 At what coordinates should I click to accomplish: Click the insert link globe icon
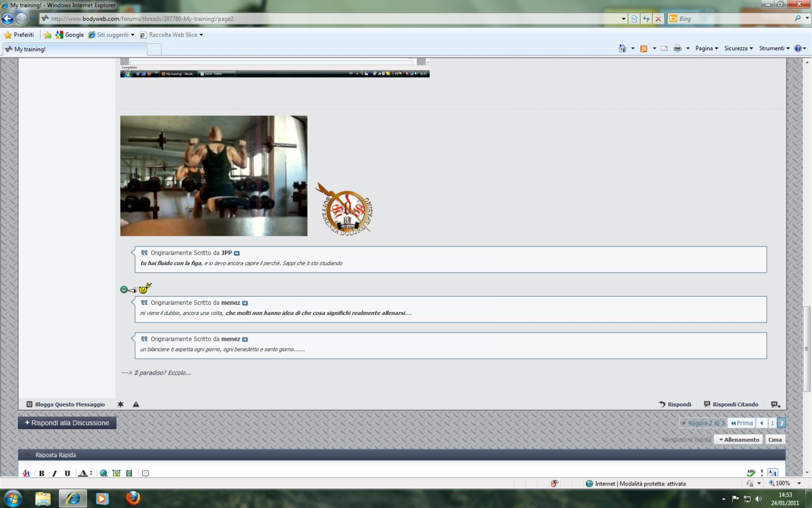click(x=104, y=473)
